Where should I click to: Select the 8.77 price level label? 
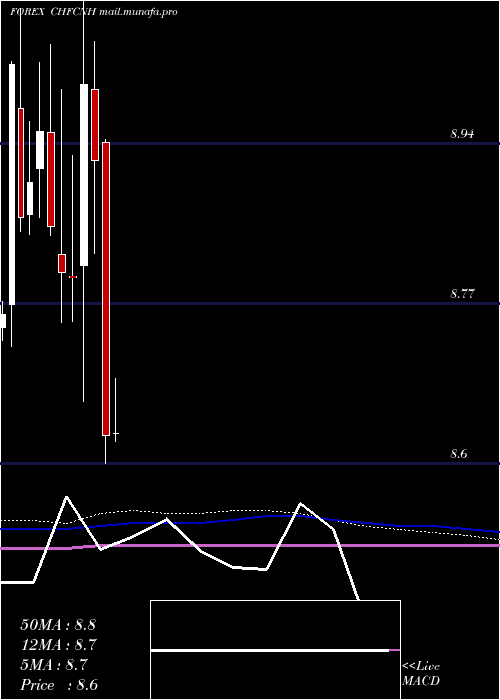pyautogui.click(x=462, y=294)
